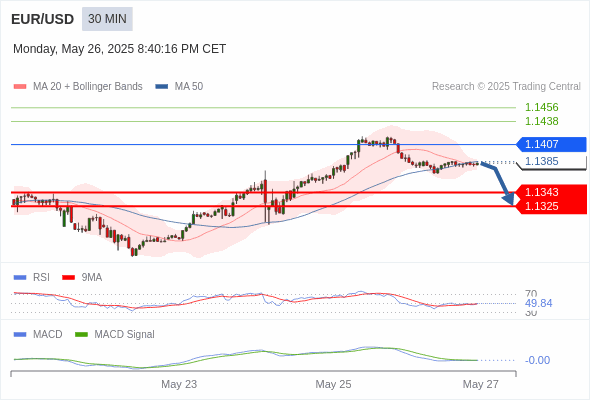Click the RSI legend label
Image resolution: width=590 pixels, height=400 pixels.
point(41,278)
